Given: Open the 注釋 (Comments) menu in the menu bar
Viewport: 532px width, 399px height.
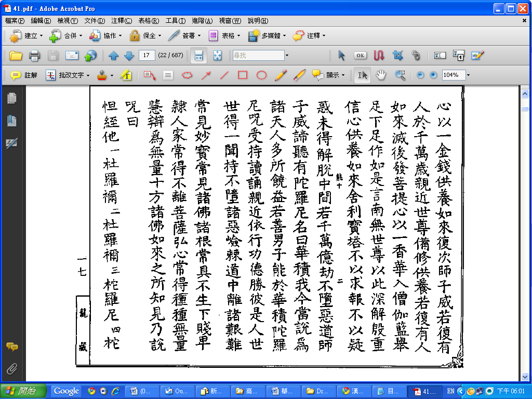Looking at the screenshot, I should click(x=121, y=21).
